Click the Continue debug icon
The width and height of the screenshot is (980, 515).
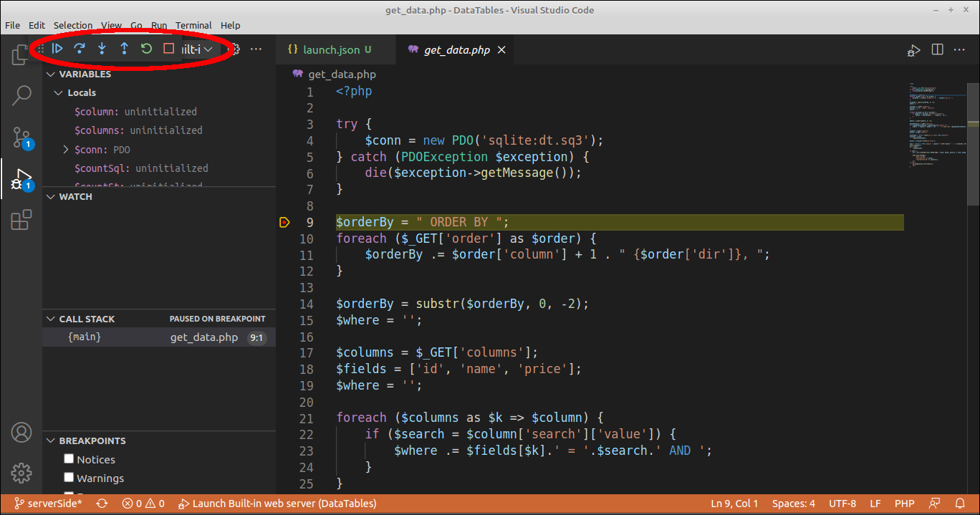pos(57,49)
